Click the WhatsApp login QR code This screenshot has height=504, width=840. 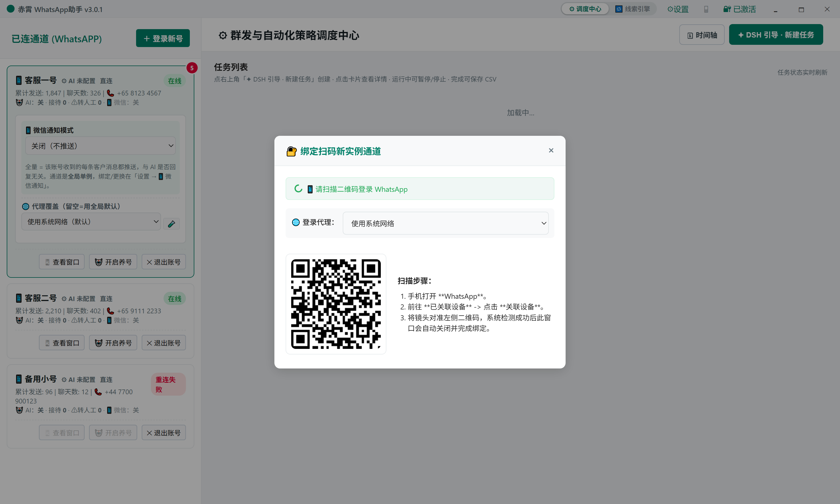[336, 304]
